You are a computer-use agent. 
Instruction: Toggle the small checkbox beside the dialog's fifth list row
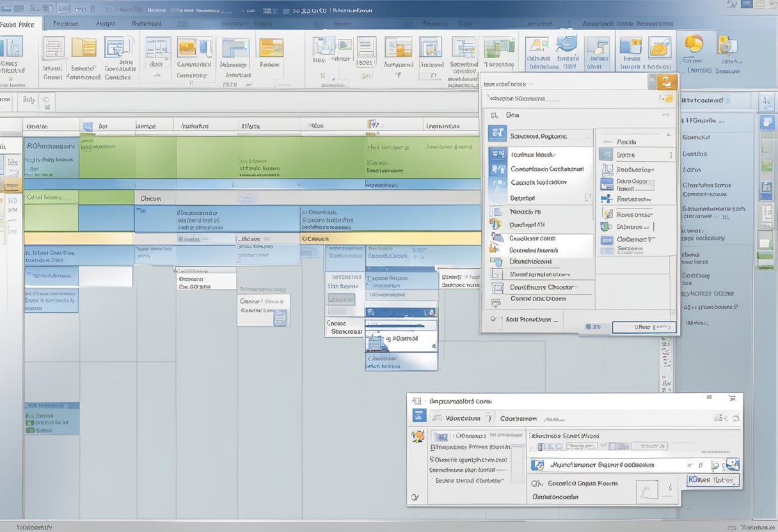click(588, 198)
